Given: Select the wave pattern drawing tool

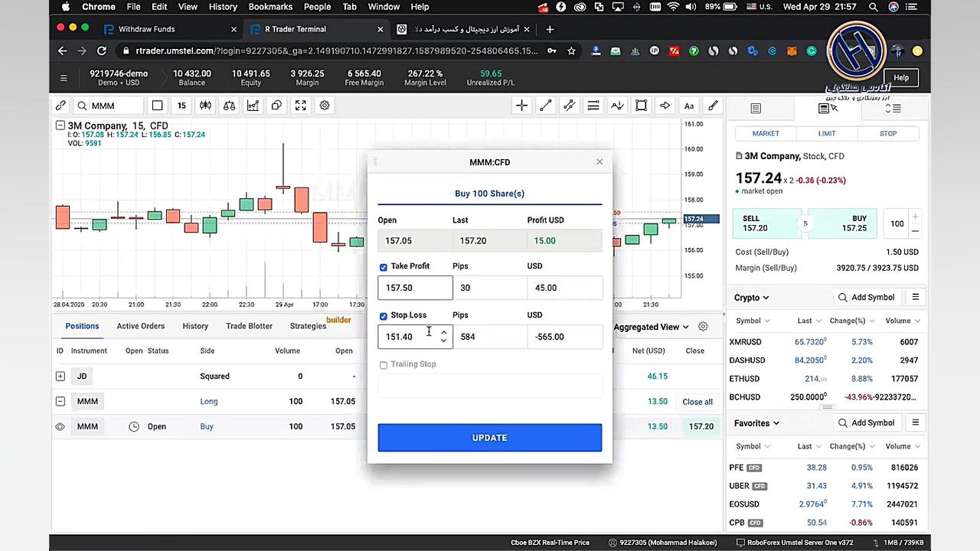Looking at the screenshot, I should point(617,106).
